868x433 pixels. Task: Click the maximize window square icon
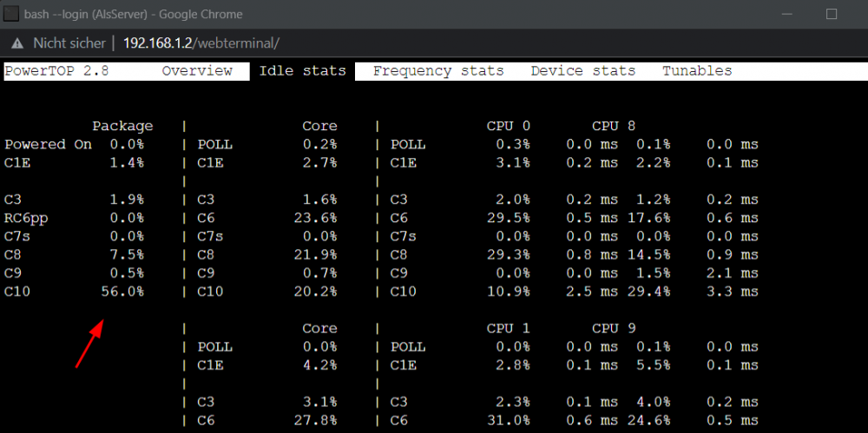pos(831,14)
